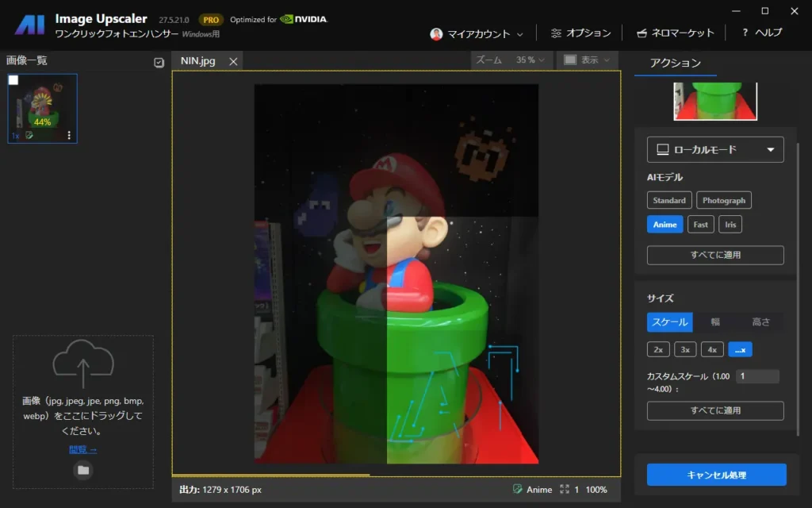
Task: Tick the checkbox on the NIN.jpg thumbnail
Action: click(13, 80)
